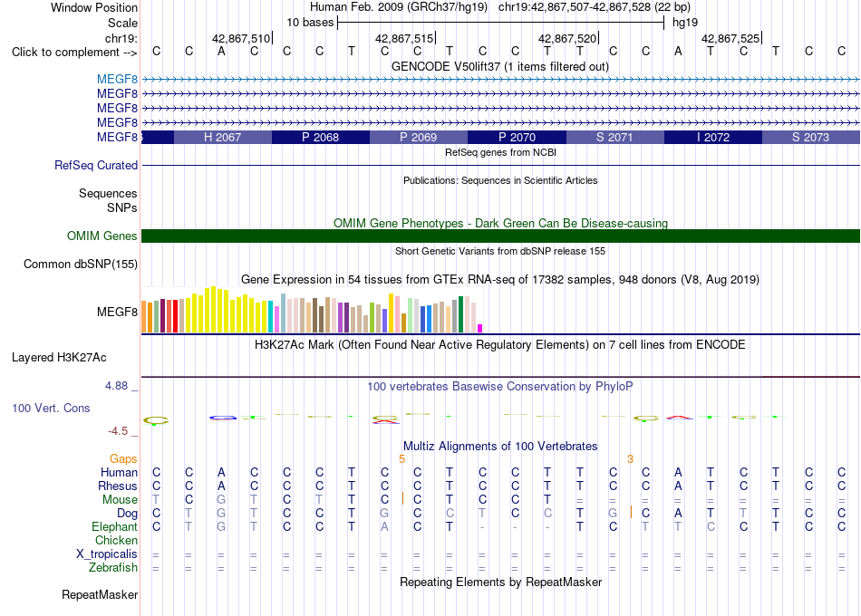
Task: Open the RefSeq Curated track label
Action: (96, 165)
